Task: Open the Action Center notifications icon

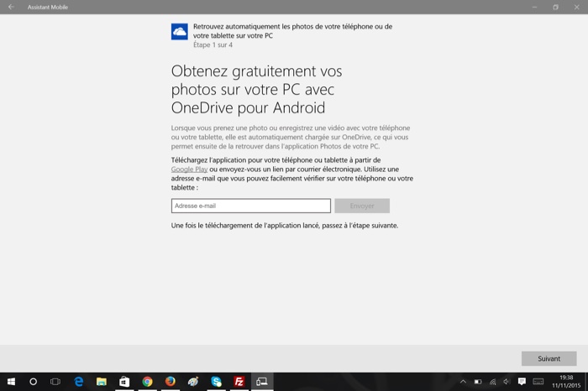Action: (522, 382)
